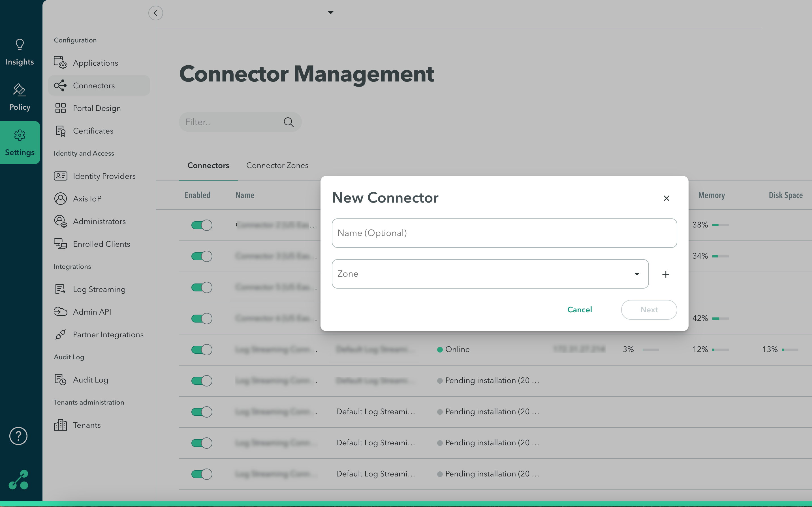The image size is (812, 507).
Task: Open Insights lightbulb icon
Action: pos(20,45)
